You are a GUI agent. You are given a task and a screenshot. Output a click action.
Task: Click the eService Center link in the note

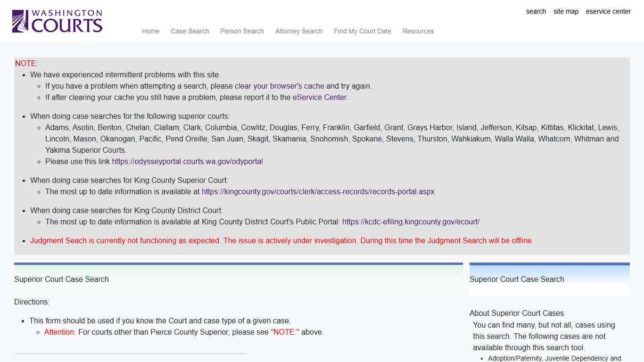(x=319, y=97)
